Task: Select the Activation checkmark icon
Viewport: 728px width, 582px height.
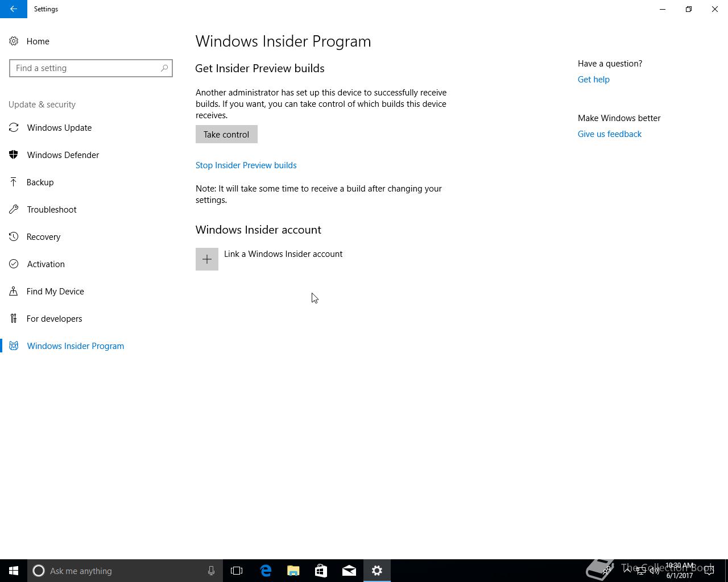Action: 14,264
